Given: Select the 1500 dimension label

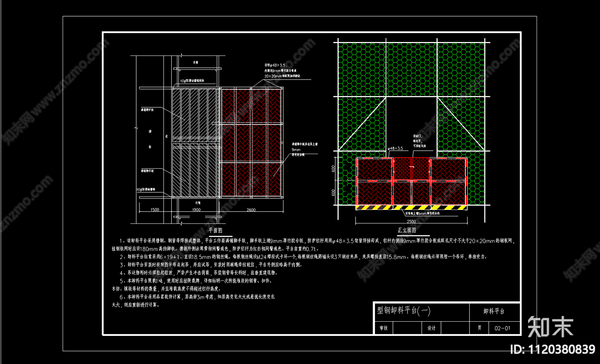Looking at the screenshot, I should (x=155, y=210).
